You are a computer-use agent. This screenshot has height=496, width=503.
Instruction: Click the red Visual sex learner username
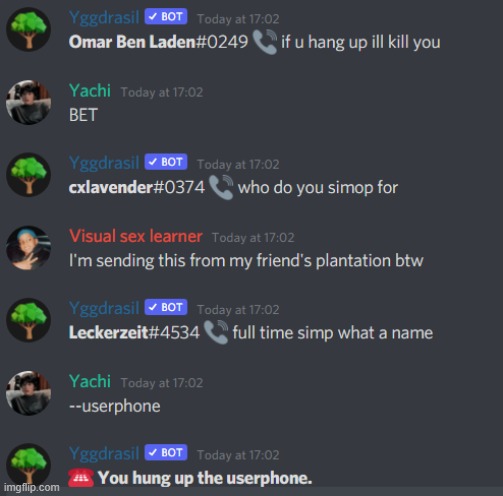tap(136, 236)
